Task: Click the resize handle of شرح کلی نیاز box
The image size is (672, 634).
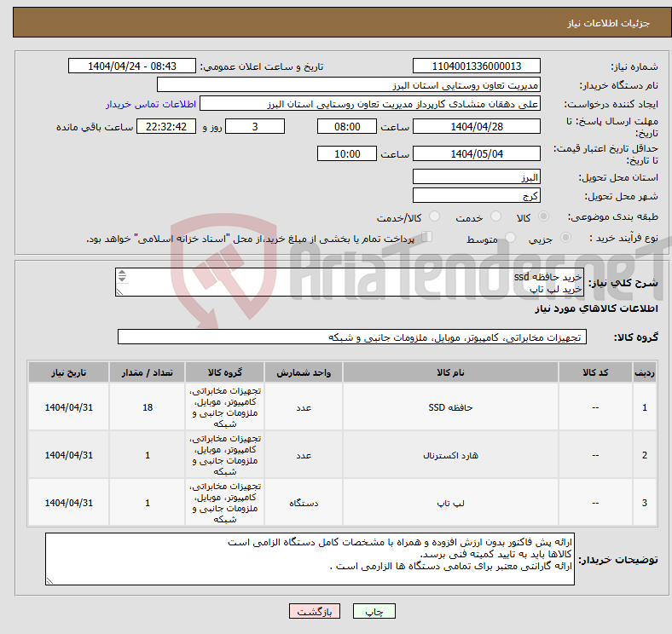Action: (x=119, y=291)
